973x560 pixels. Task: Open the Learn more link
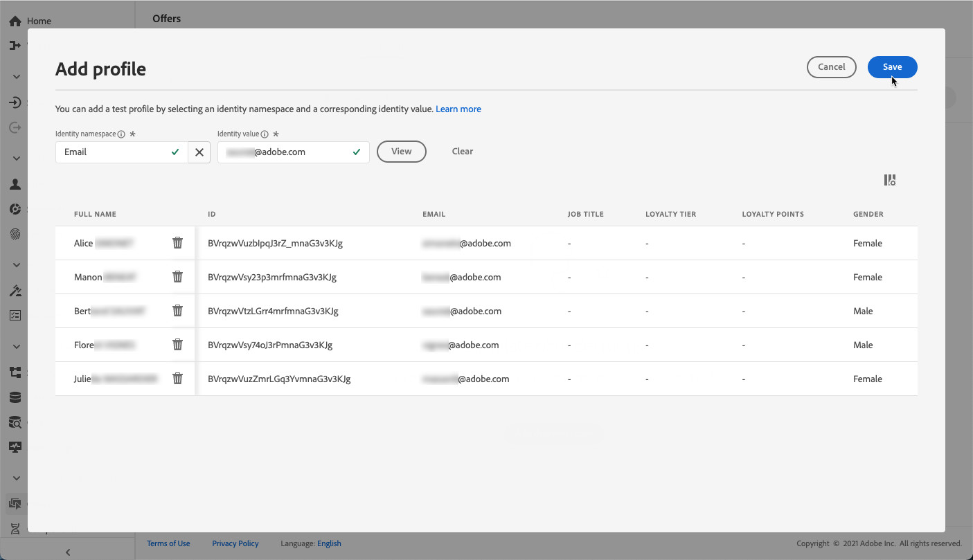pos(458,109)
